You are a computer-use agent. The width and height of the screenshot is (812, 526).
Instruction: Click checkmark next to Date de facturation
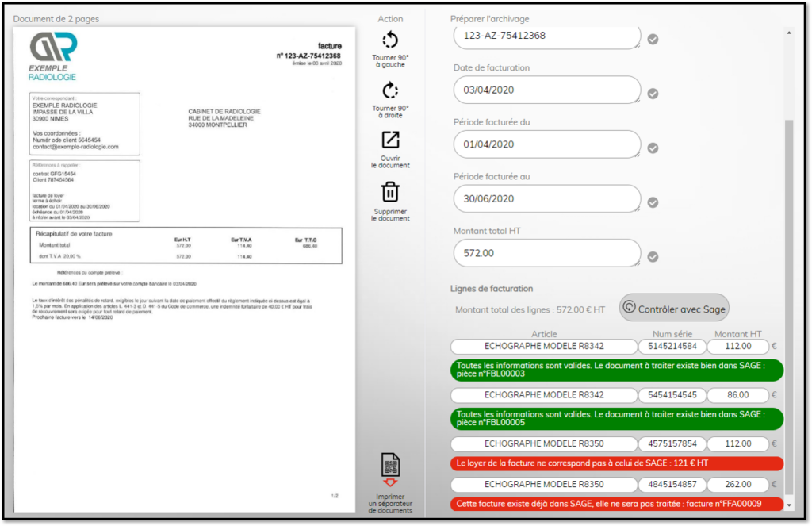[653, 93]
